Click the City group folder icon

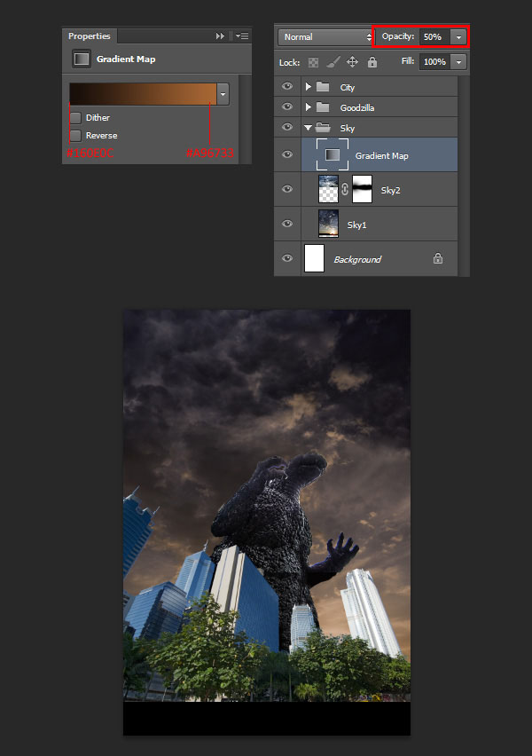click(x=323, y=87)
